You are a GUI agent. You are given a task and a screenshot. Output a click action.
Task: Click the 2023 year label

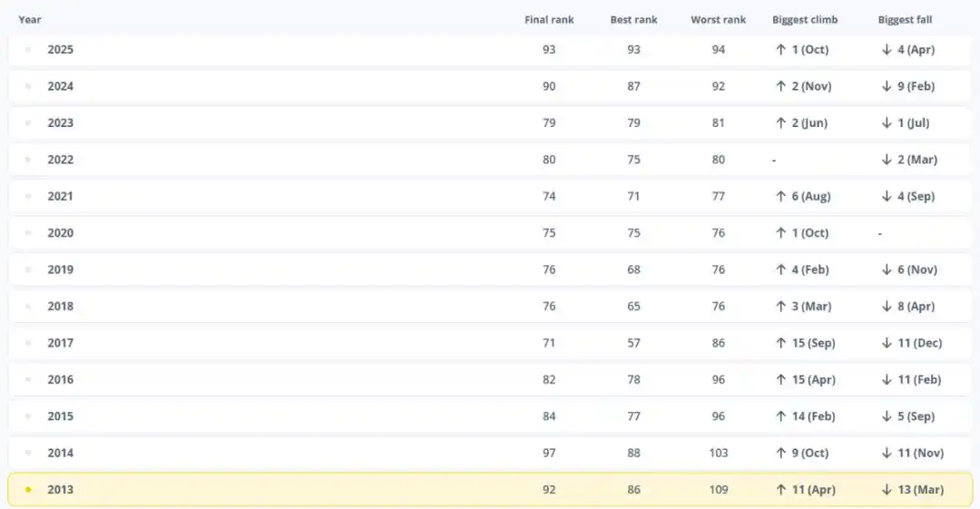[x=61, y=123]
